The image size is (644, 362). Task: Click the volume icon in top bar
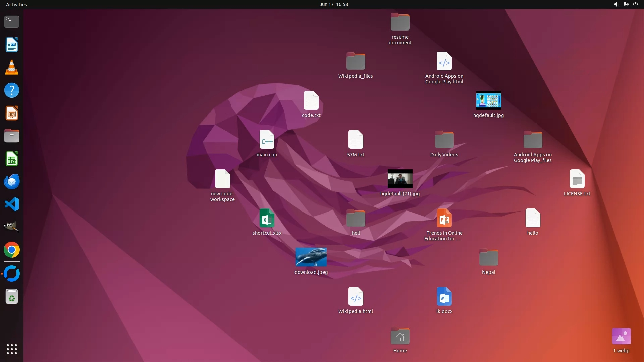click(x=616, y=4)
